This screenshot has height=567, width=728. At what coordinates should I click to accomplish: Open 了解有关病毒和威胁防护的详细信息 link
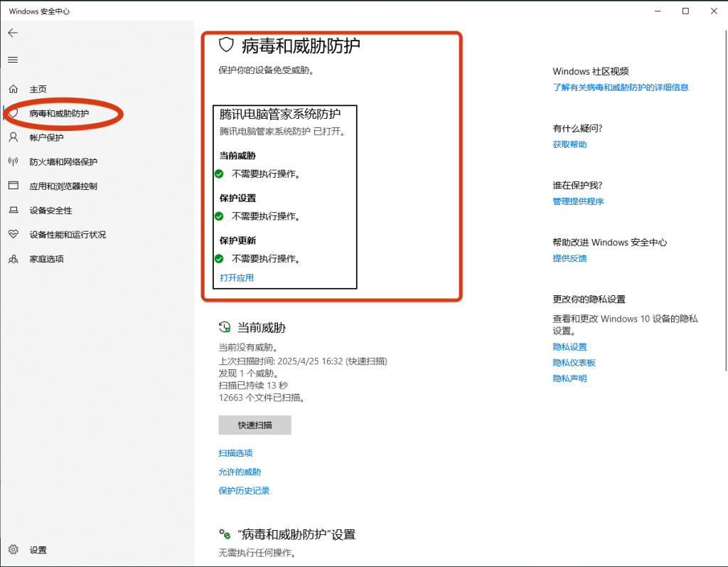pos(620,87)
